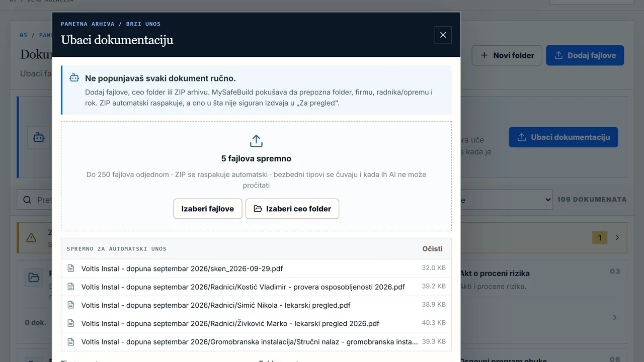Clear the list with Očisti

point(432,248)
